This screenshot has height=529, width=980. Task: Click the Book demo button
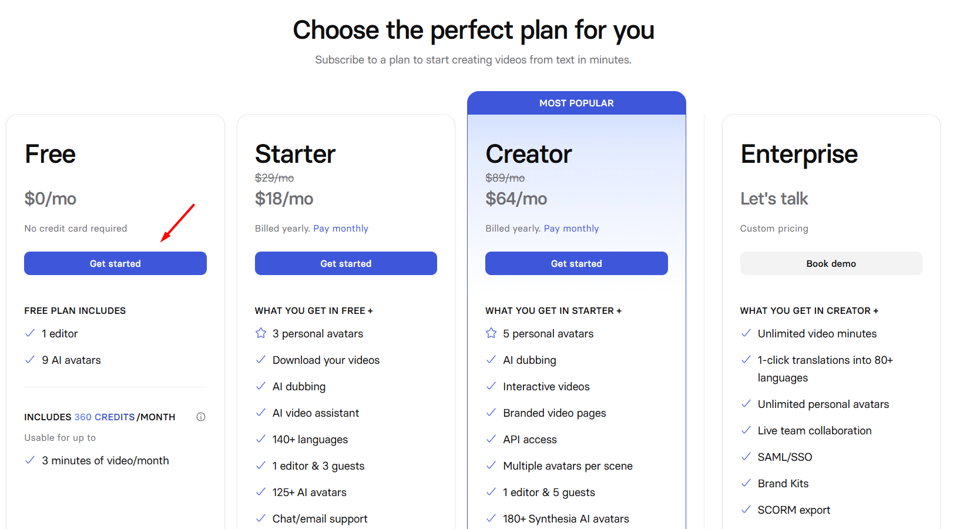[x=831, y=263]
